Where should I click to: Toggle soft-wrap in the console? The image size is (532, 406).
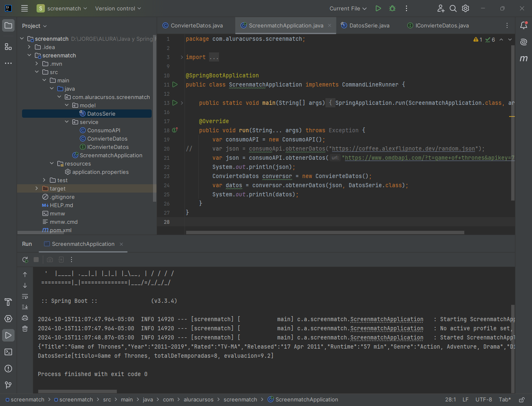(x=25, y=296)
